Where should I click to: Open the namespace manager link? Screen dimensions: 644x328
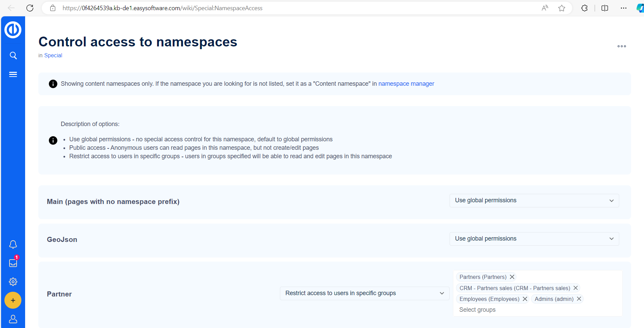click(x=406, y=84)
